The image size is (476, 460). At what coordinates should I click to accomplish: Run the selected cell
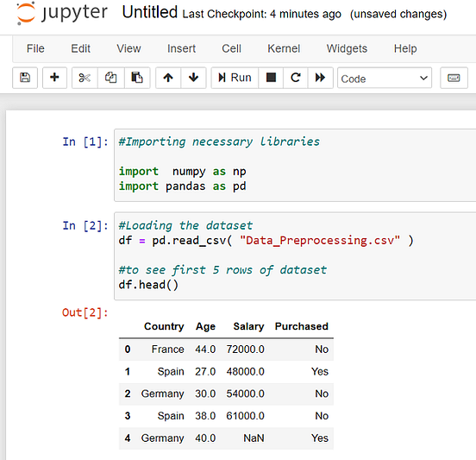(x=235, y=78)
